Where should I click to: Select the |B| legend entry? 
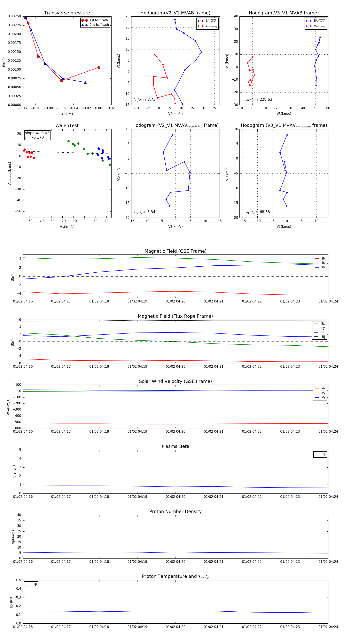320,337
